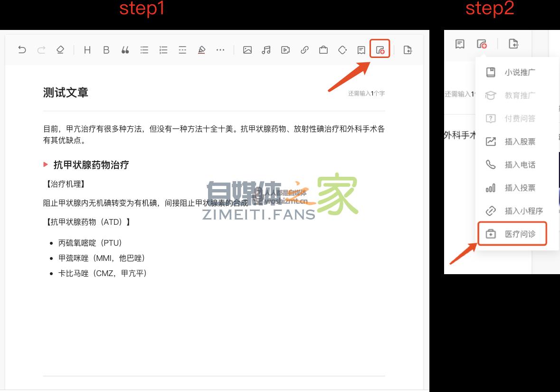Viewport: 560px width, 392px height.
Task: Insert a blockquote using the quotation marks icon
Action: pos(125,49)
